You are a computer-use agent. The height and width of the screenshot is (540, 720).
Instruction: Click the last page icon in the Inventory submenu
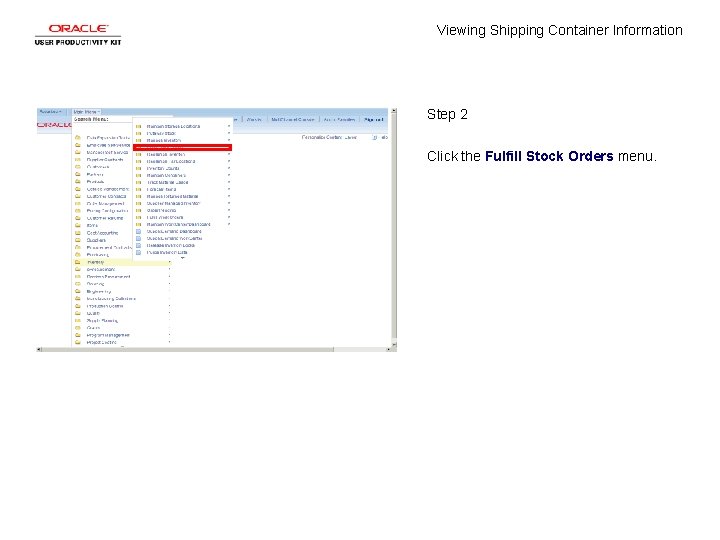pos(138,252)
